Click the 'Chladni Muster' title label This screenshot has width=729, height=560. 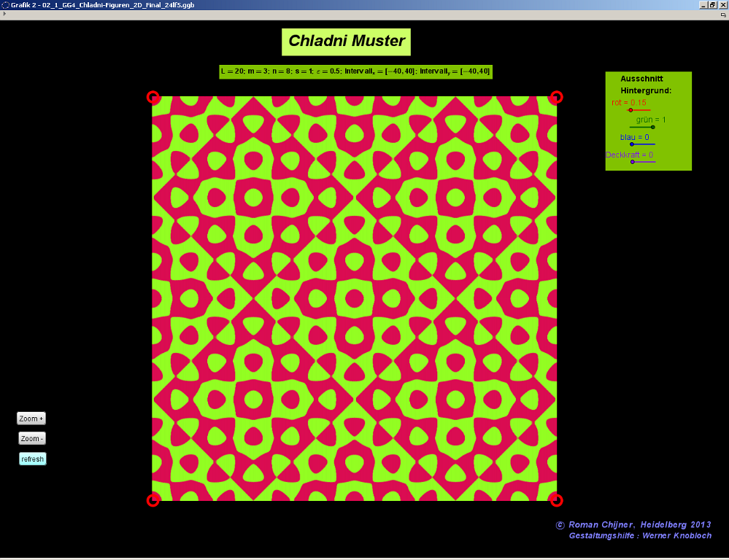tap(346, 42)
